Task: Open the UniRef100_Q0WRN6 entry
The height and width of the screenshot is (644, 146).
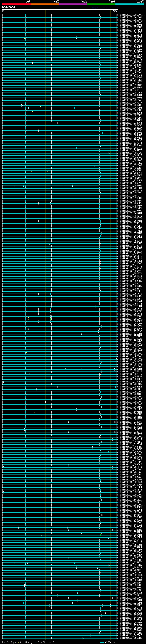Action: [131, 105]
